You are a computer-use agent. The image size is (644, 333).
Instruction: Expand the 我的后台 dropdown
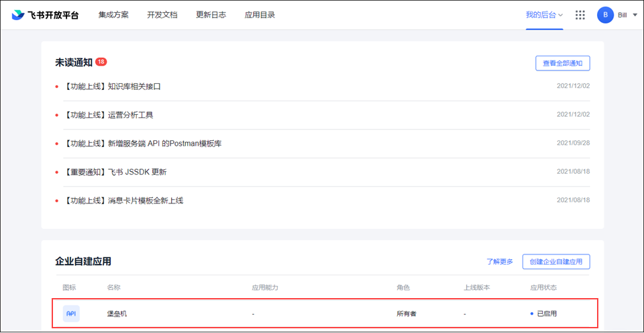[x=544, y=15]
